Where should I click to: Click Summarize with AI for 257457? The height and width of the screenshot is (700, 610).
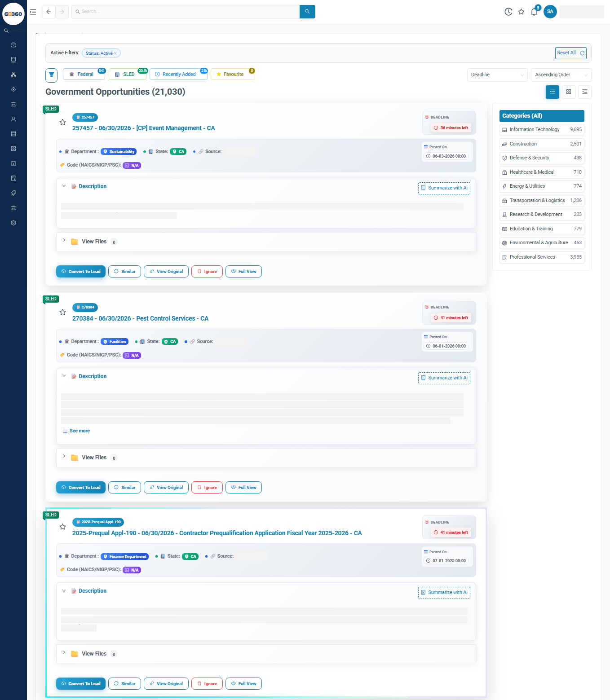[x=444, y=188]
